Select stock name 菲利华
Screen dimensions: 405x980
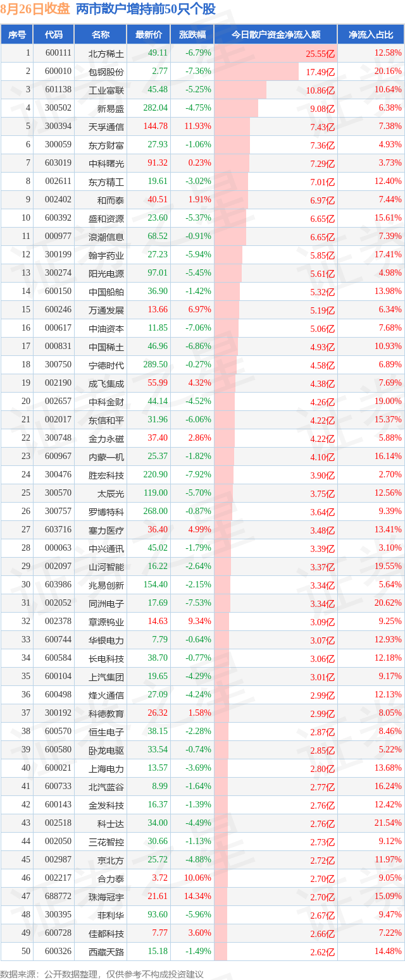tap(111, 916)
